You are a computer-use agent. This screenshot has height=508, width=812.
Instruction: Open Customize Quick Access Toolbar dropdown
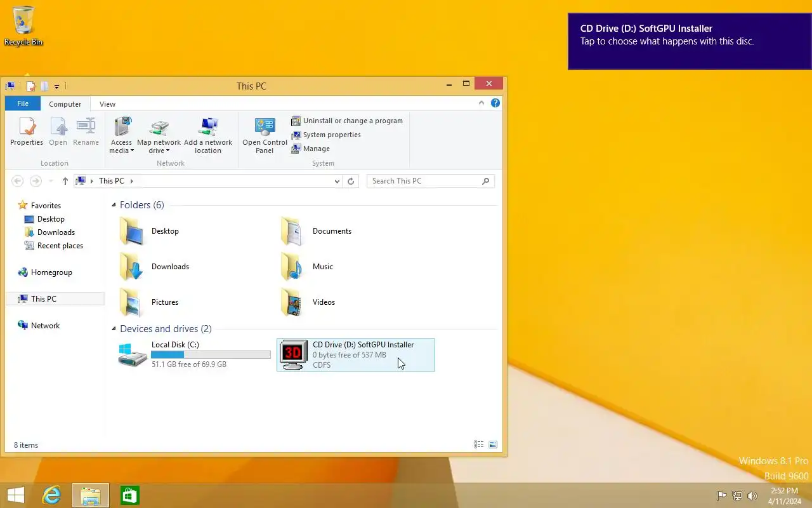click(x=56, y=86)
